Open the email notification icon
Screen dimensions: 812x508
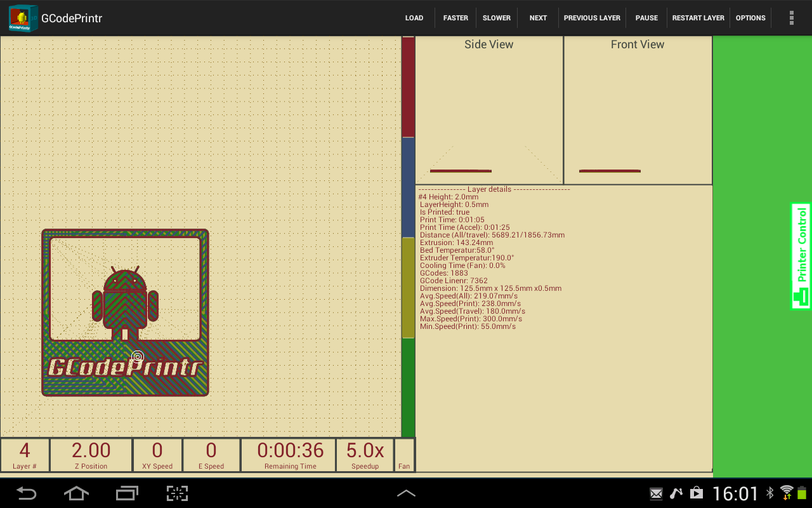click(x=657, y=493)
